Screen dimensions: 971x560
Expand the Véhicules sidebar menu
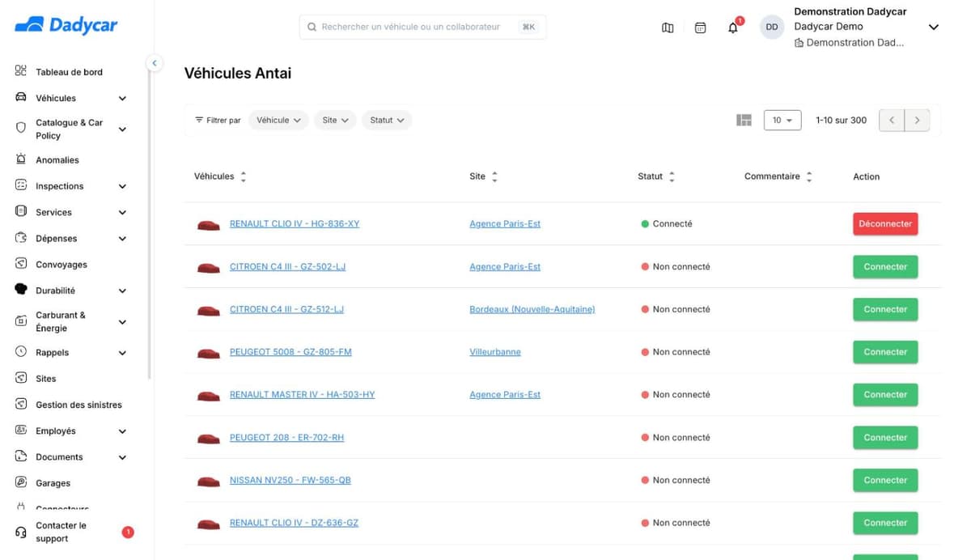point(122,99)
